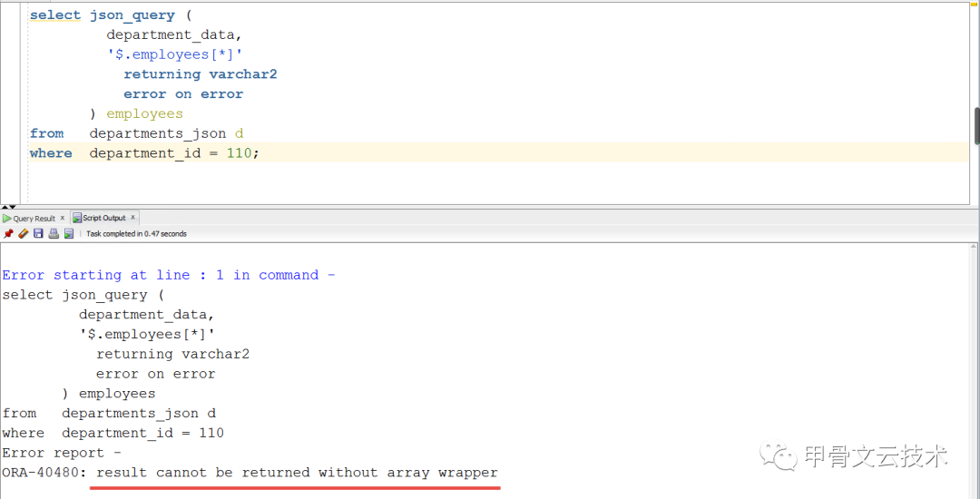Click the 'employees' alias in the editor

144,113
